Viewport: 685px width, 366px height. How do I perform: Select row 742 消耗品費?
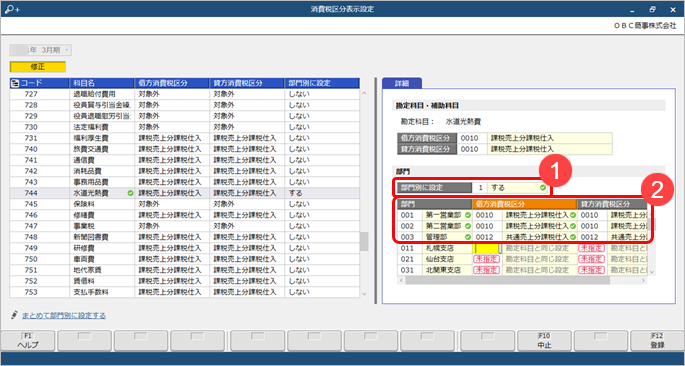pyautogui.click(x=184, y=171)
